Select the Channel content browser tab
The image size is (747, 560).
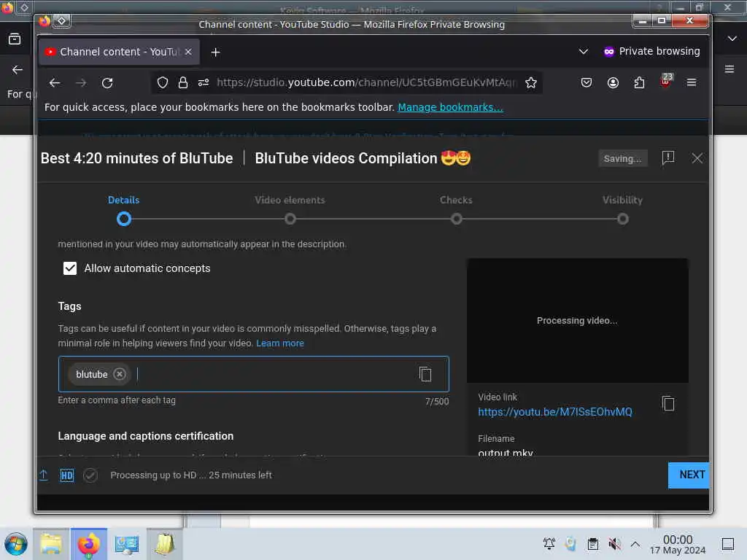pos(119,52)
